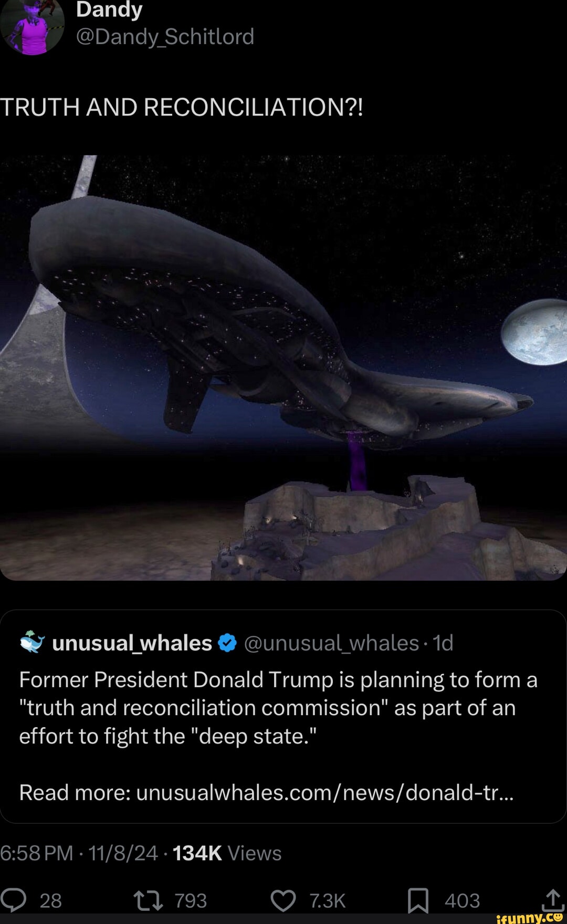Screen dimensions: 567x924
Task: Open unusualwhales.com news link
Action: coord(325,792)
